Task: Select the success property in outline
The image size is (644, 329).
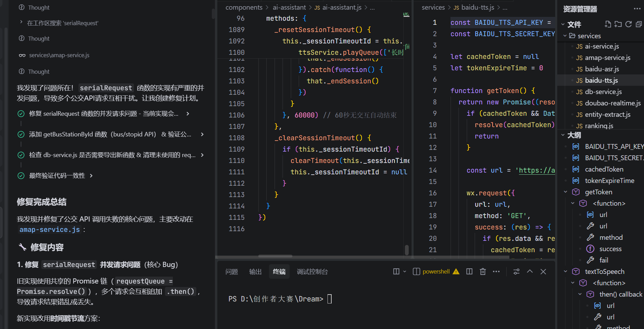Action: [x=610, y=249]
